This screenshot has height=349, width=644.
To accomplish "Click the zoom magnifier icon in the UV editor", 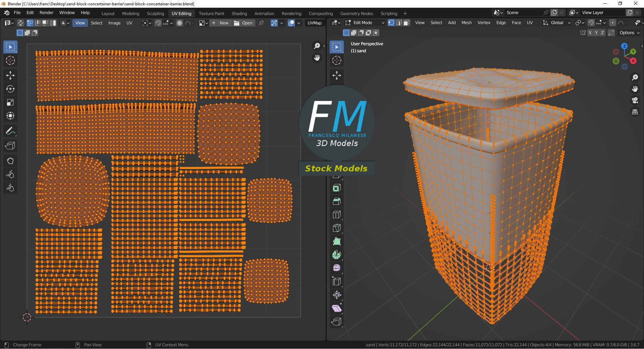I will [x=317, y=46].
